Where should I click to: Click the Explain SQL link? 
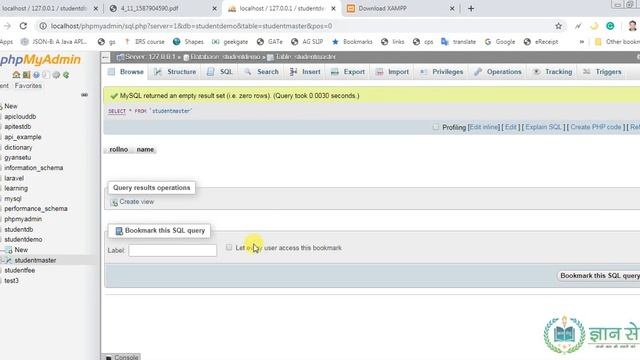[544, 127]
